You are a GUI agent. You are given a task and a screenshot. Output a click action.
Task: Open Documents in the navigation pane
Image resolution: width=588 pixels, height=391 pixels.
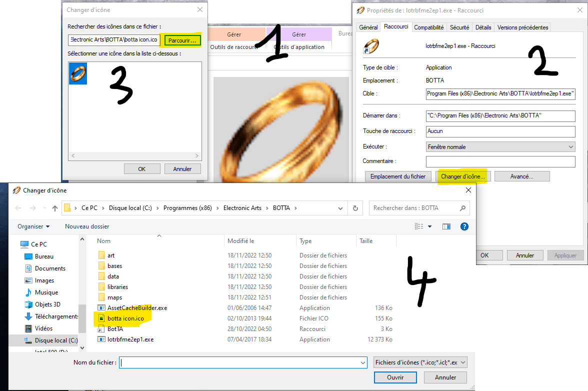pos(45,268)
